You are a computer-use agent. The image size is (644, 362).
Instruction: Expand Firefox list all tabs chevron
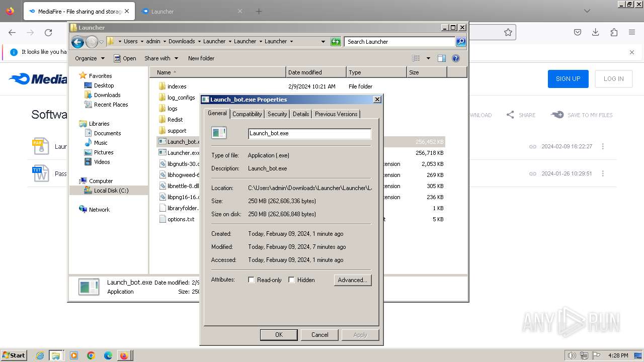pyautogui.click(x=587, y=11)
